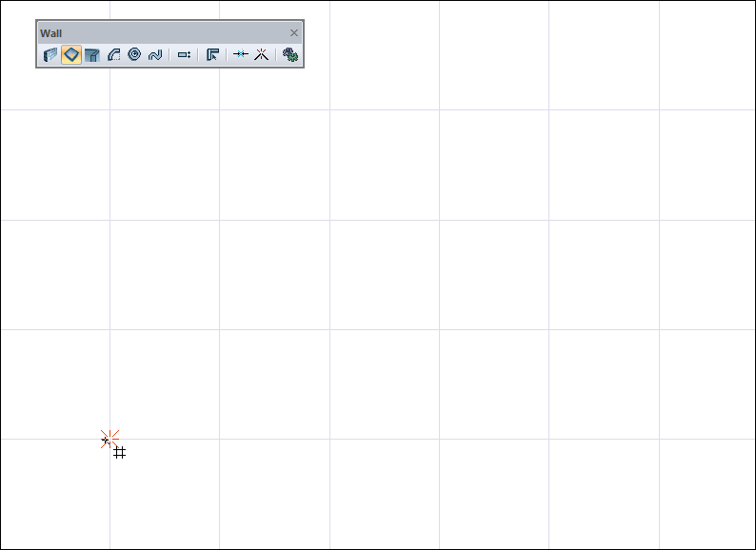Choose the continuous wall tool
The width and height of the screenshot is (756, 550).
click(92, 54)
